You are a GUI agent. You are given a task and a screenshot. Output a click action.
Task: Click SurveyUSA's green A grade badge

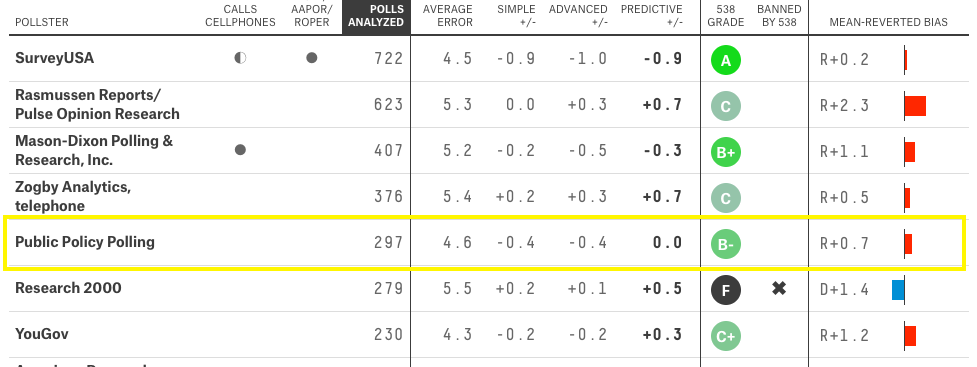click(725, 60)
